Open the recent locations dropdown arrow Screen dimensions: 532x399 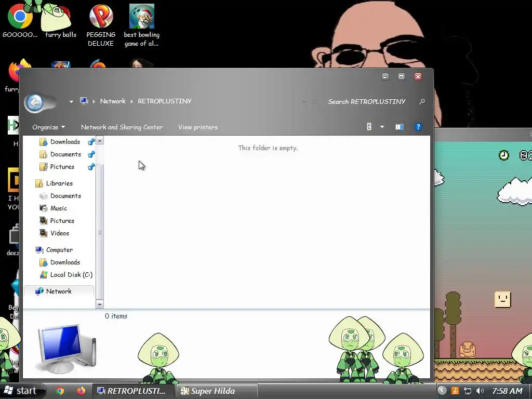(x=71, y=101)
